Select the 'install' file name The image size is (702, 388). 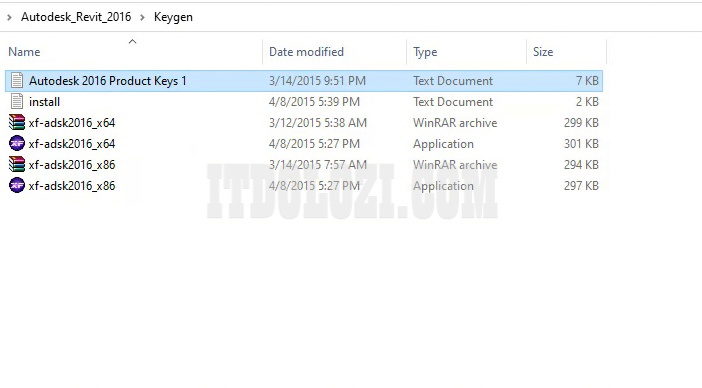point(44,102)
